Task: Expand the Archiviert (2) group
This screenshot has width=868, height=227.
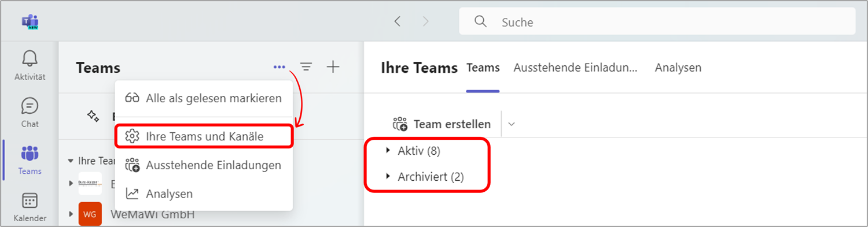Action: click(425, 177)
